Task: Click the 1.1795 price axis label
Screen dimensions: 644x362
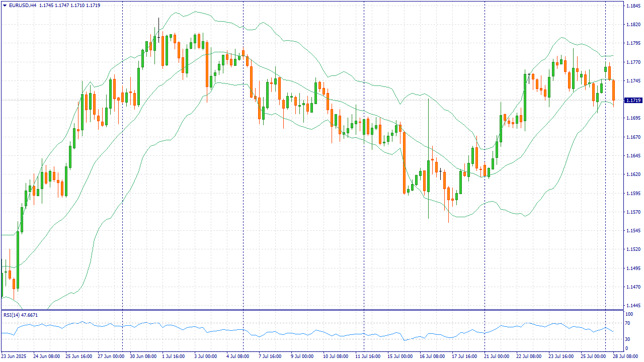Action: click(632, 43)
